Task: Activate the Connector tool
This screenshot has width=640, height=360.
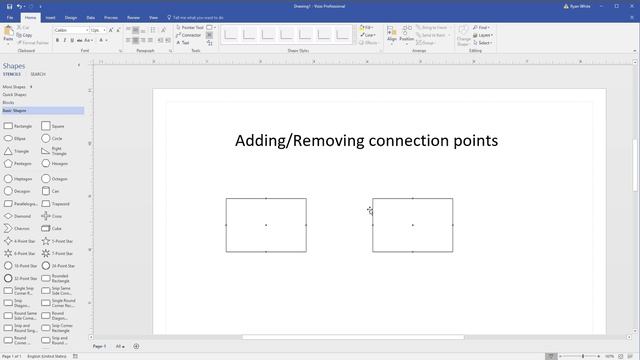Action: [x=189, y=35]
